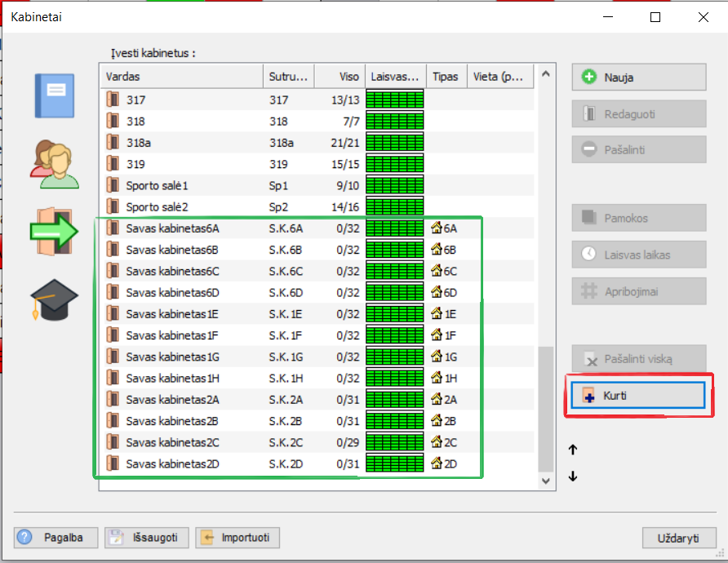Sort list by Viso column header
This screenshot has height=563, width=728.
tap(340, 77)
